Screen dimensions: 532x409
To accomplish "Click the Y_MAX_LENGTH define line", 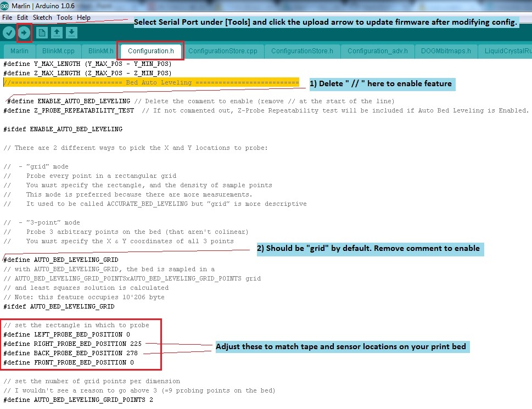I will click(x=87, y=64).
